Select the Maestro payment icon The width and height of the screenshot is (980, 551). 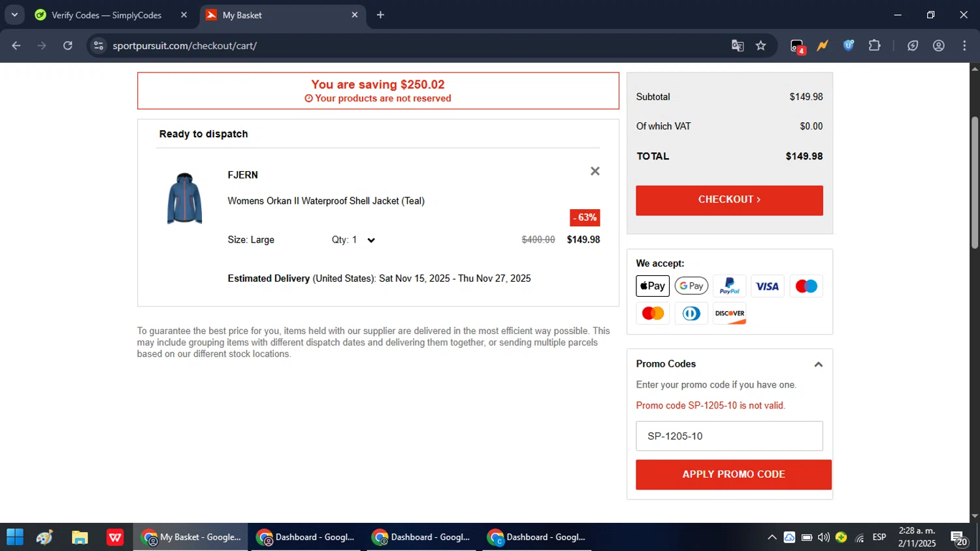coord(806,286)
